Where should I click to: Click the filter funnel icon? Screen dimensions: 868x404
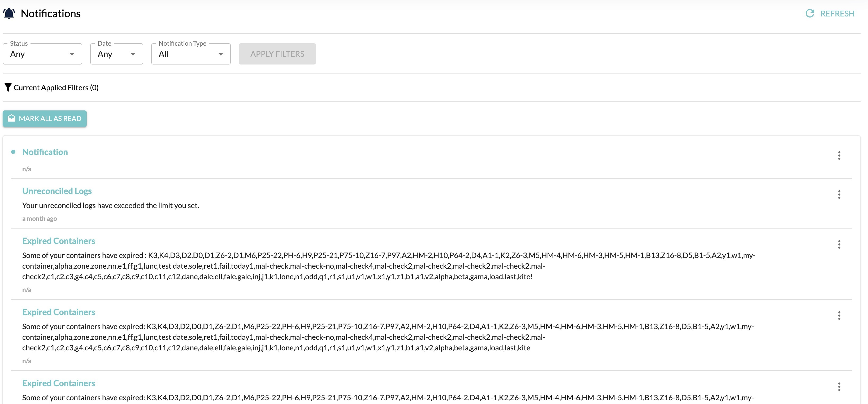pyautogui.click(x=8, y=88)
